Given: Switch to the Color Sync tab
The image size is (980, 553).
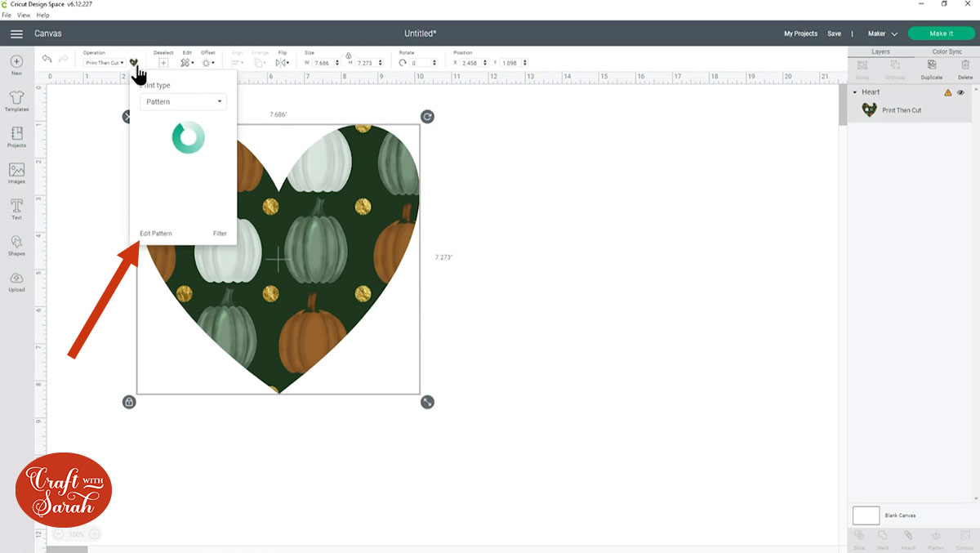Looking at the screenshot, I should pos(947,51).
